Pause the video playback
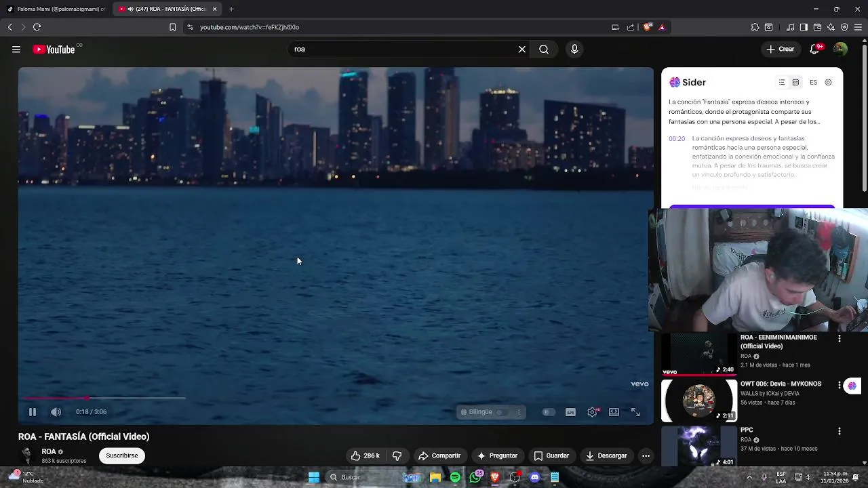 point(32,412)
